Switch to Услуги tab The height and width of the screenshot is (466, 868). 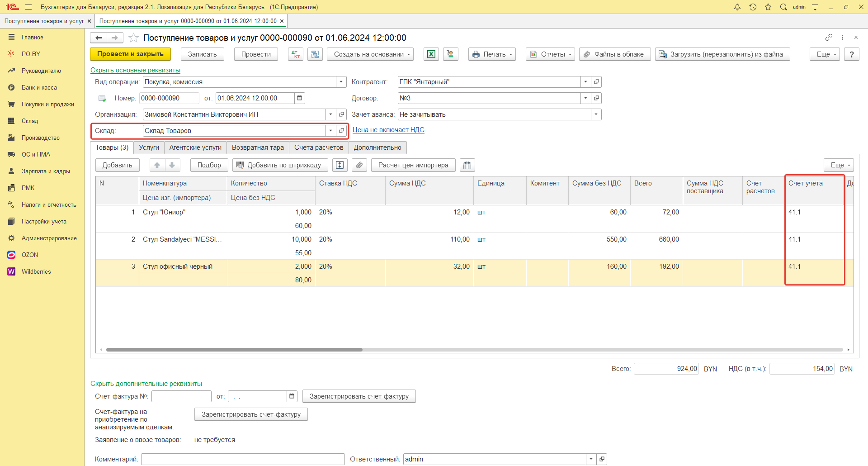click(149, 147)
